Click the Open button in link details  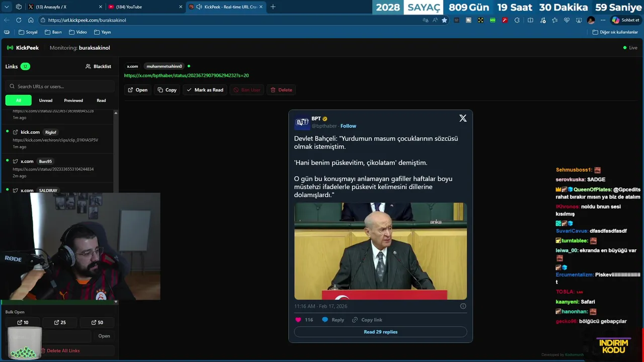[x=137, y=90]
